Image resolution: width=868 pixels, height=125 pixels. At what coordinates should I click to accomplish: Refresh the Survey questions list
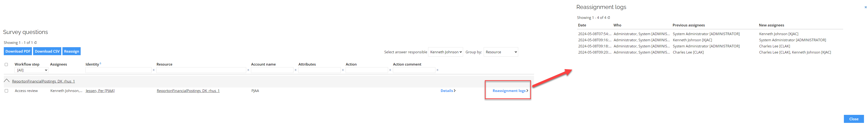[x=35, y=43]
